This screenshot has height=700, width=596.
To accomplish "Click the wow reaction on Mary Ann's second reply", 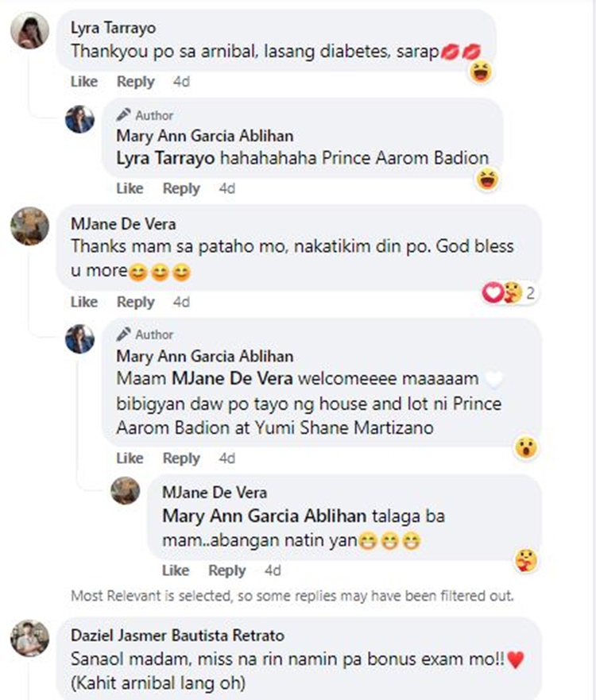I will tap(525, 447).
